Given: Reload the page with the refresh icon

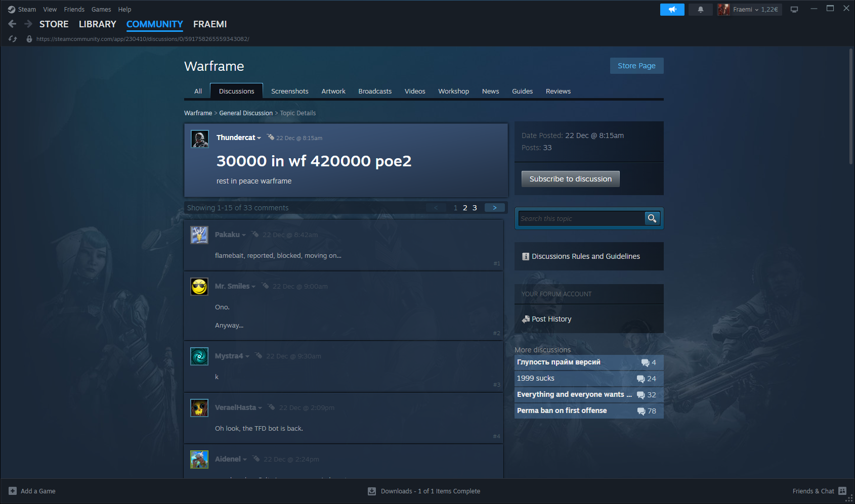Looking at the screenshot, I should pos(13,39).
